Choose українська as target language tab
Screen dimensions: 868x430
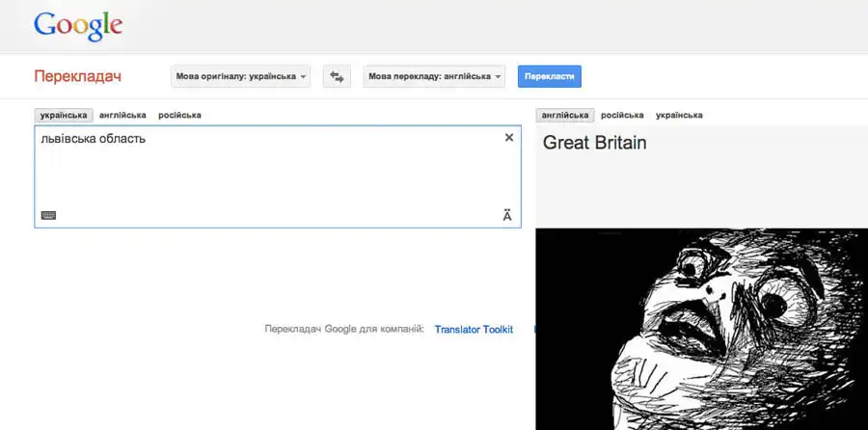[x=679, y=115]
